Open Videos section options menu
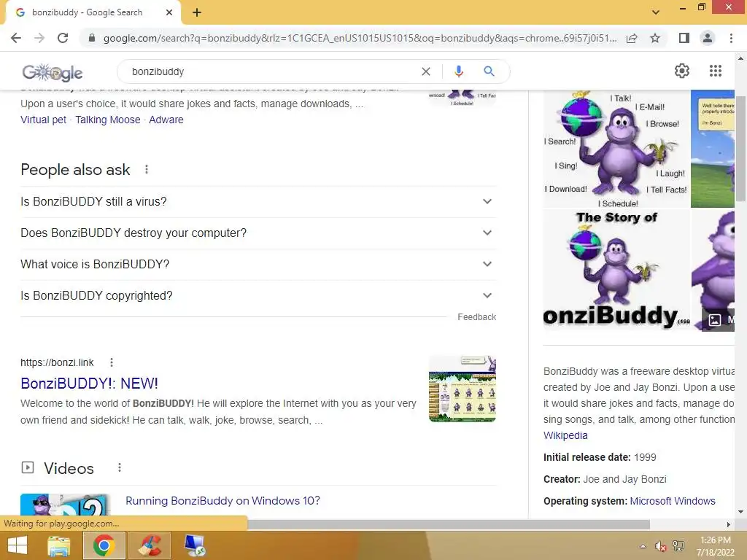747x560 pixels. (120, 468)
